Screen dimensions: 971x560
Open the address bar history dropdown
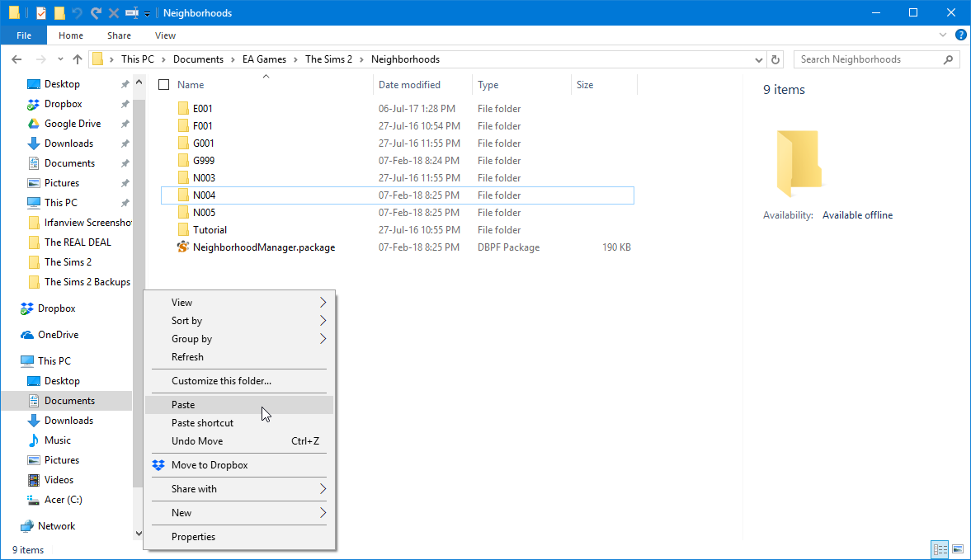click(759, 60)
